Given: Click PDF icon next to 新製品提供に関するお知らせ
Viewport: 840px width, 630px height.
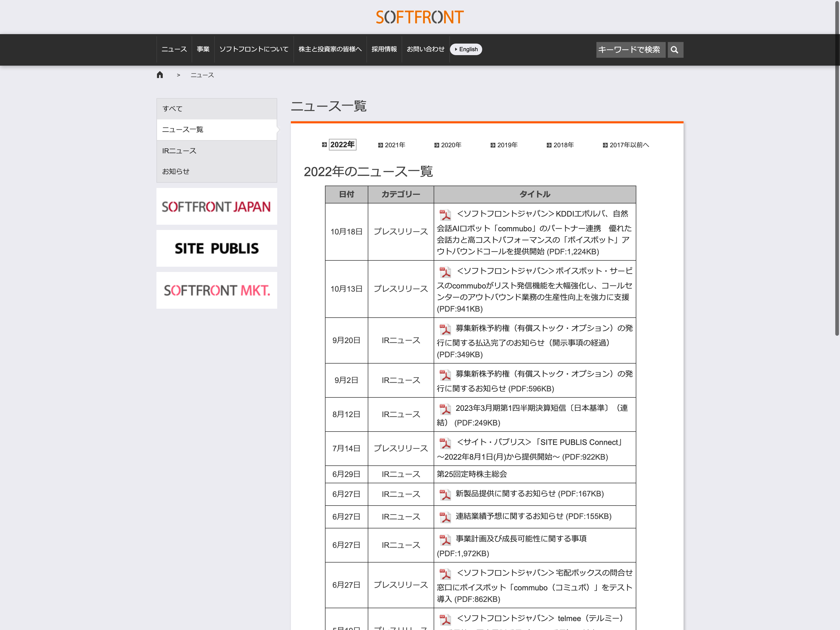Looking at the screenshot, I should click(445, 495).
